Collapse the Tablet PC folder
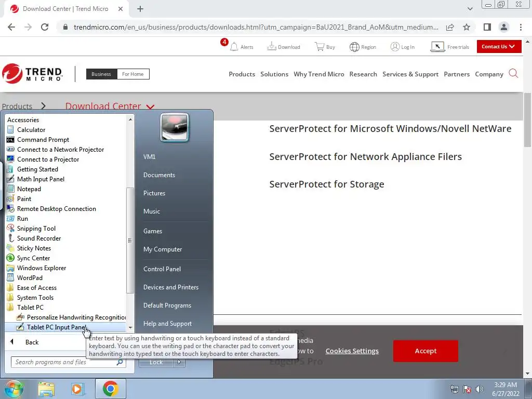 point(30,307)
